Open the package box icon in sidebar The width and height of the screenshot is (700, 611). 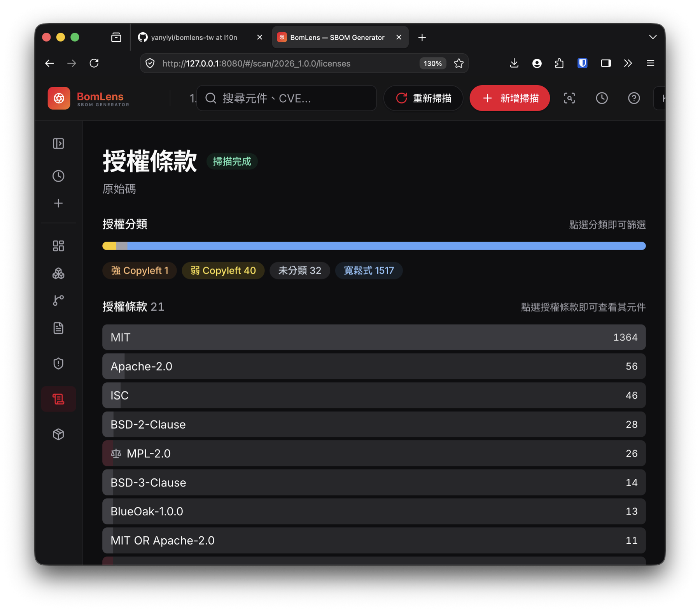click(x=58, y=434)
